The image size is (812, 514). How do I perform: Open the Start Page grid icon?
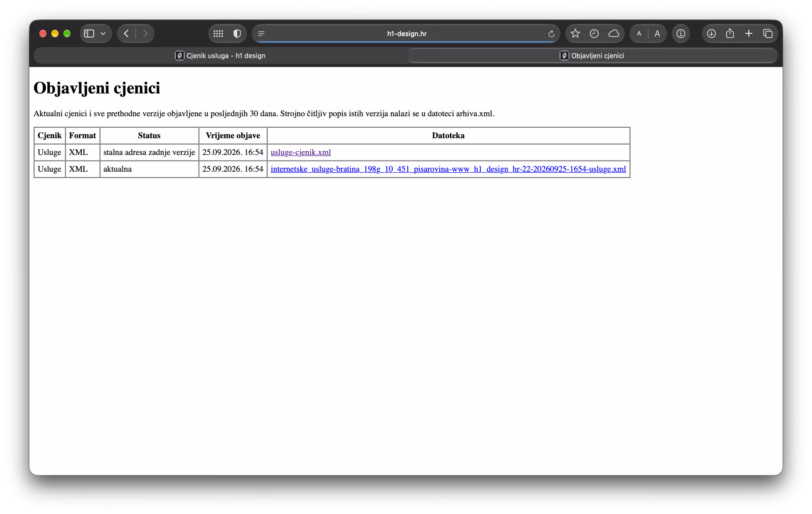(218, 33)
